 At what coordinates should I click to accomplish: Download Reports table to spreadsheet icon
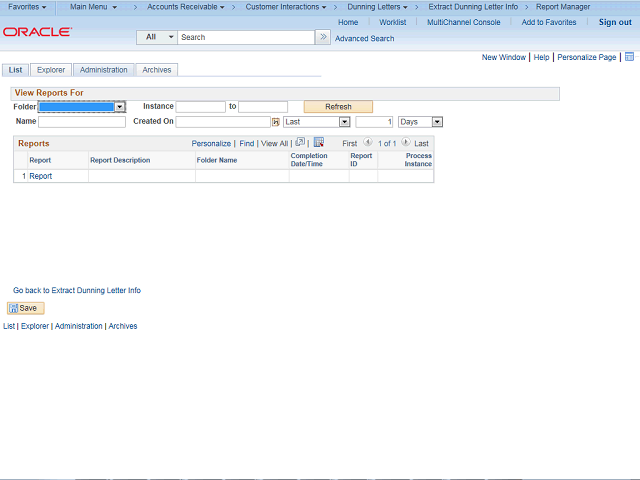319,142
